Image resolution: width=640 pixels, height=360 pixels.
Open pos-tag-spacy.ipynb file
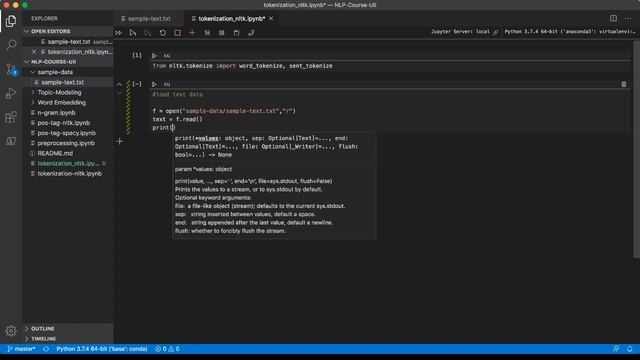click(68, 133)
